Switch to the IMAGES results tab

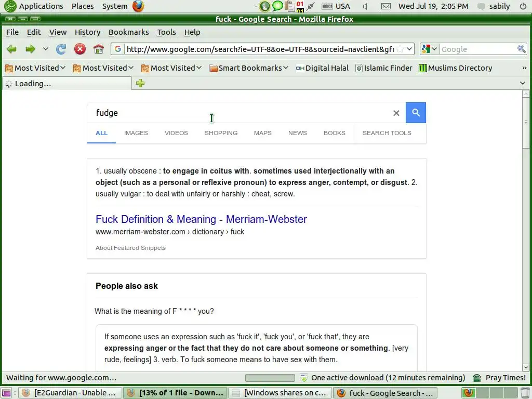coord(136,133)
